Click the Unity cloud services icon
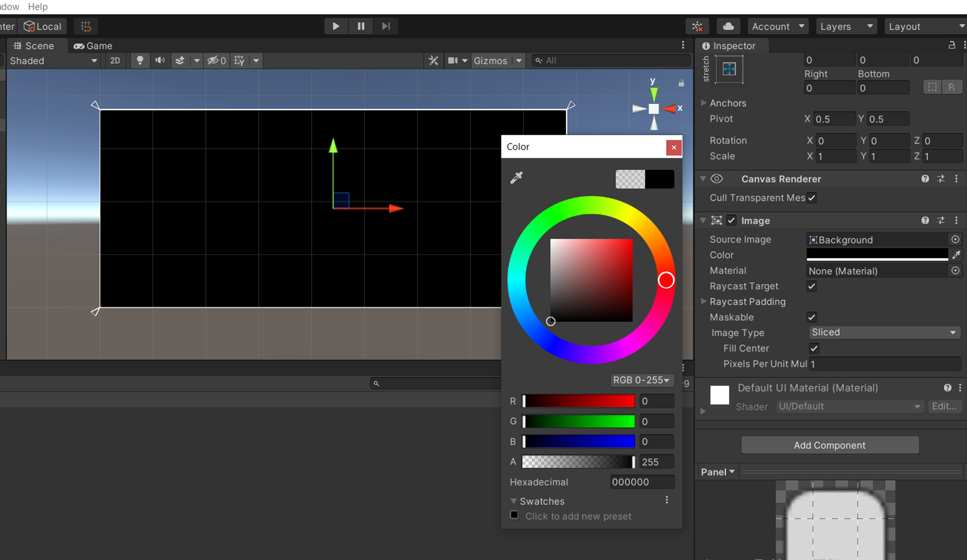Screen dimensions: 967x560 coord(728,26)
